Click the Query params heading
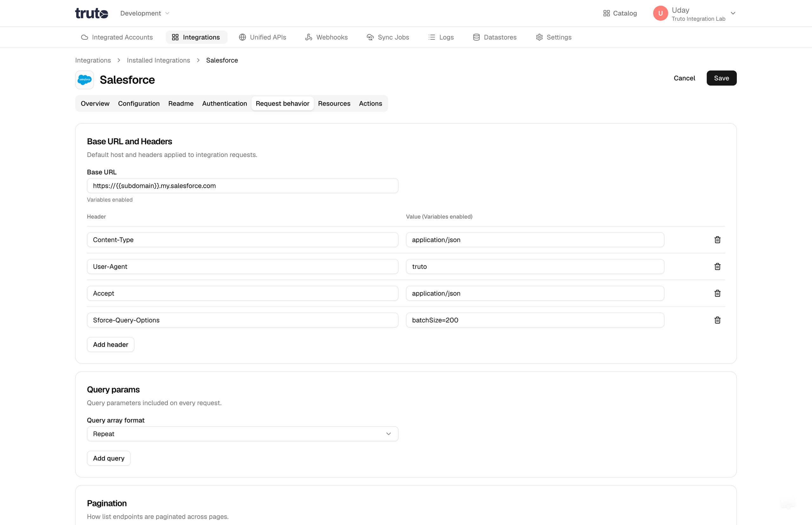This screenshot has width=812, height=525. tap(113, 390)
